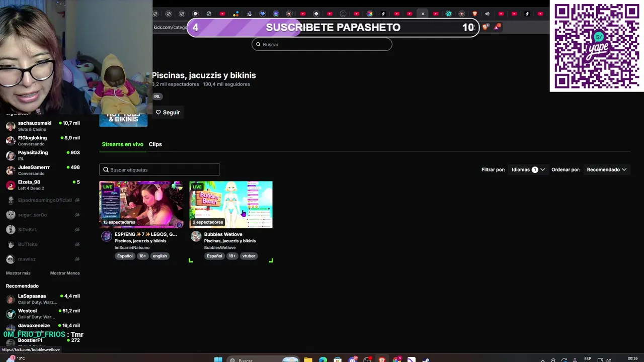Click 18+ tag under Bubbles Wetlove
This screenshot has height=362, width=644.
(232, 256)
